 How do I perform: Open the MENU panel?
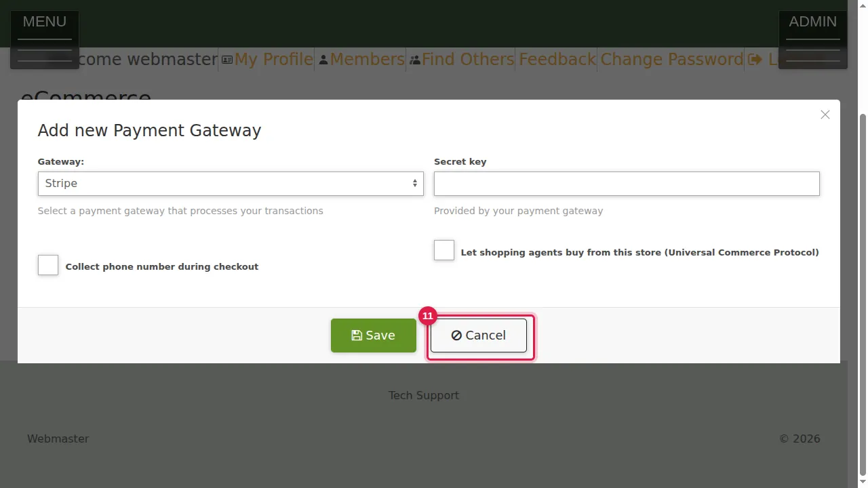tap(45, 39)
